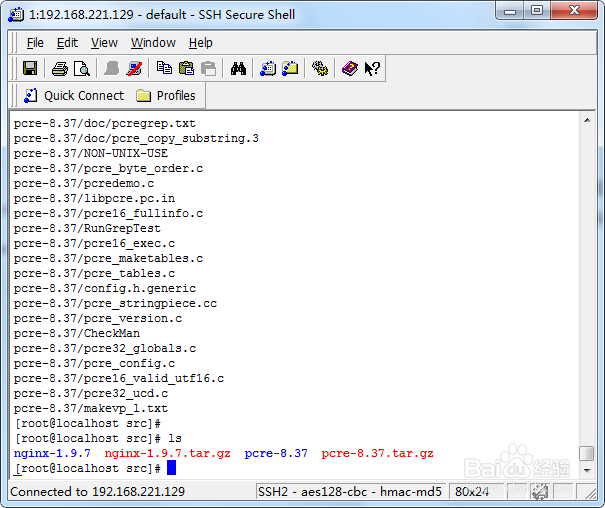Screen dimensions: 605x508
Task: Click the Context Help arrow icon
Action: point(372,69)
